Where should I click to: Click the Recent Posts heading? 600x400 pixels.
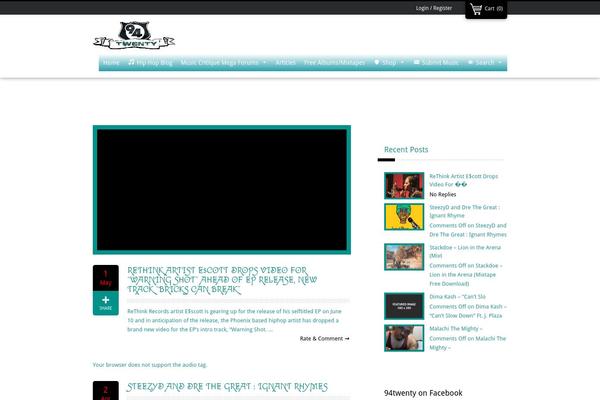coord(406,150)
